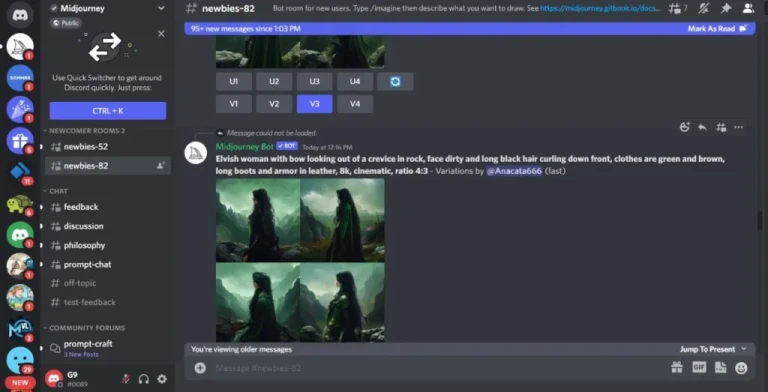Open the MVL server icon
Screen dimensions: 768x392
click(x=20, y=329)
